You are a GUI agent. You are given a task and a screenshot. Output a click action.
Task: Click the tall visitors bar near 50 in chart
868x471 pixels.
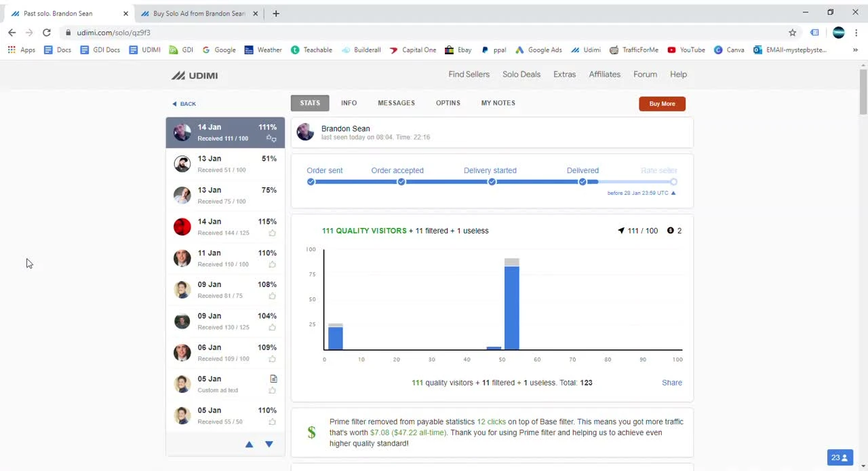coord(512,304)
